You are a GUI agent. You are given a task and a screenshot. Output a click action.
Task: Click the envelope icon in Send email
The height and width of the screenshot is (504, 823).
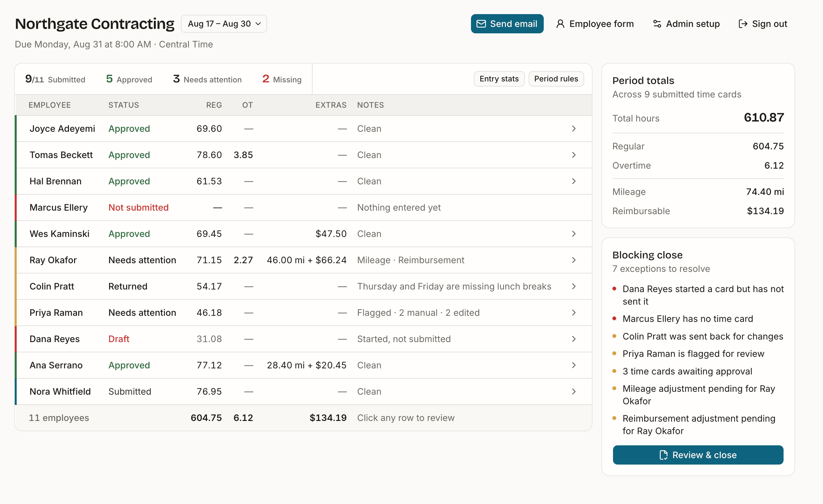point(481,24)
